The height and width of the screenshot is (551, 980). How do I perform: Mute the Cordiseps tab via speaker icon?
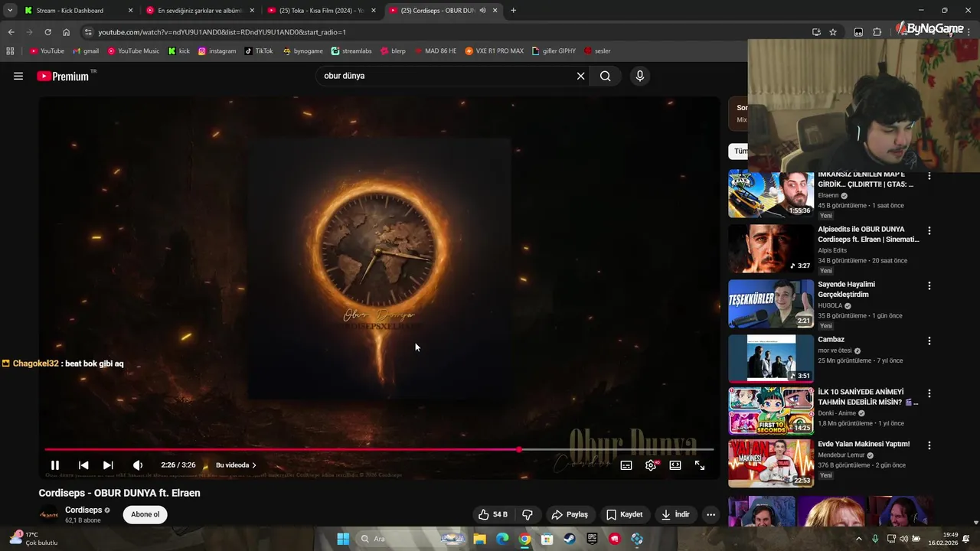482,11
